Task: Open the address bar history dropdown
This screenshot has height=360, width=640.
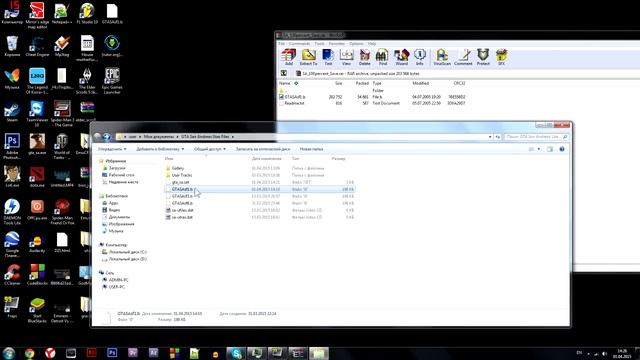Action: coord(490,137)
